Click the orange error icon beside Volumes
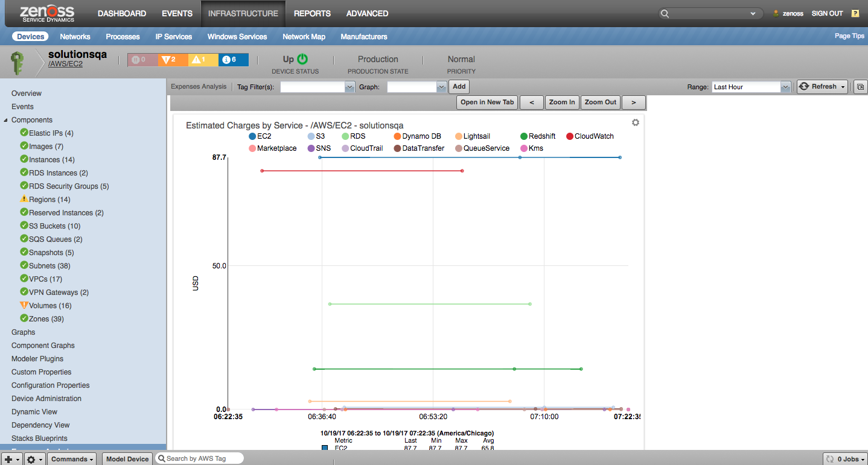Viewport: 868px width, 465px height. point(24,305)
